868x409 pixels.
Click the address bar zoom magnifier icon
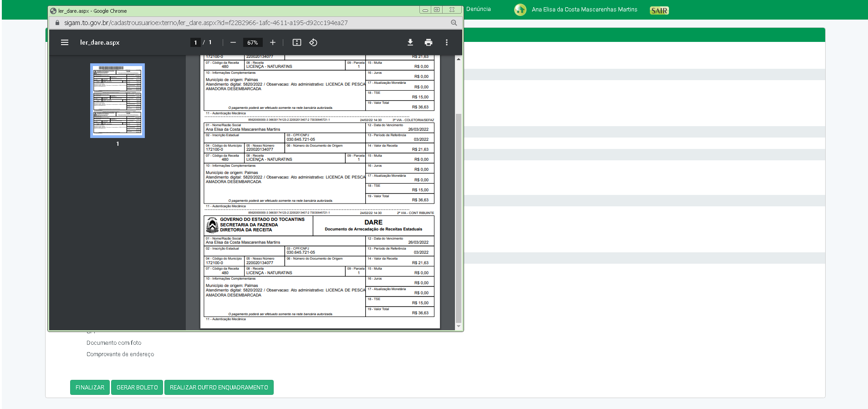[x=454, y=23]
